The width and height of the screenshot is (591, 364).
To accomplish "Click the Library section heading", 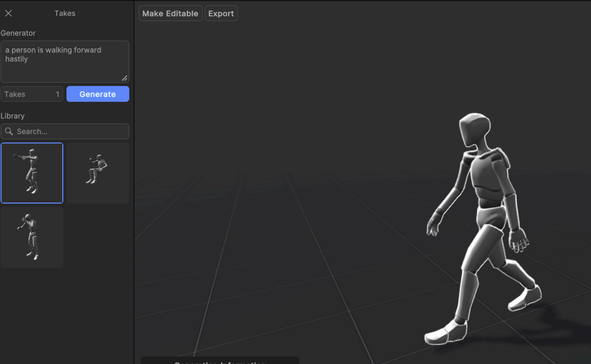I will coord(13,116).
